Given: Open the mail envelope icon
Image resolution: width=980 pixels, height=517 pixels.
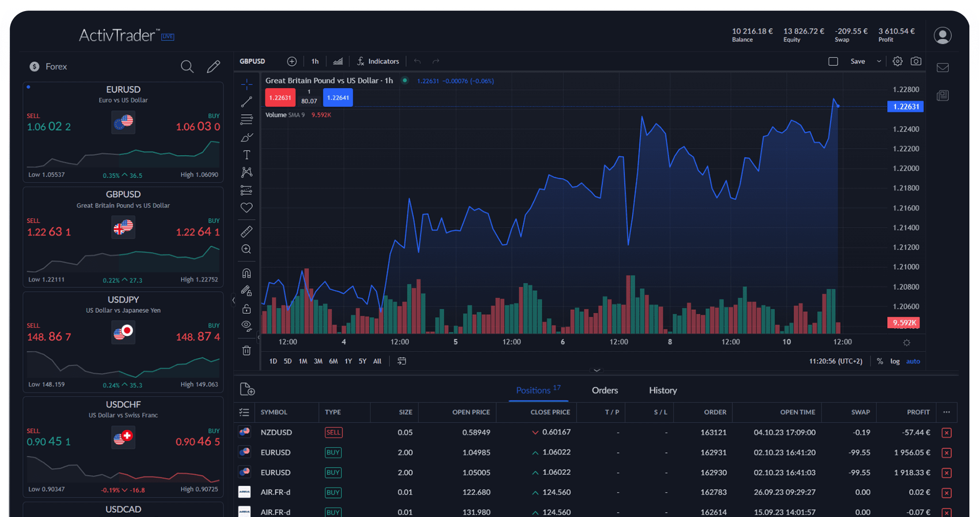Looking at the screenshot, I should coord(942,68).
